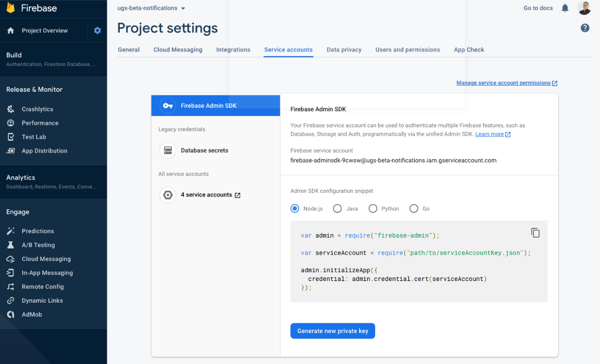Viewport: 600px width, 364px height.
Task: Expand the ugs-beta-notifications project dropdown
Action: (151, 8)
